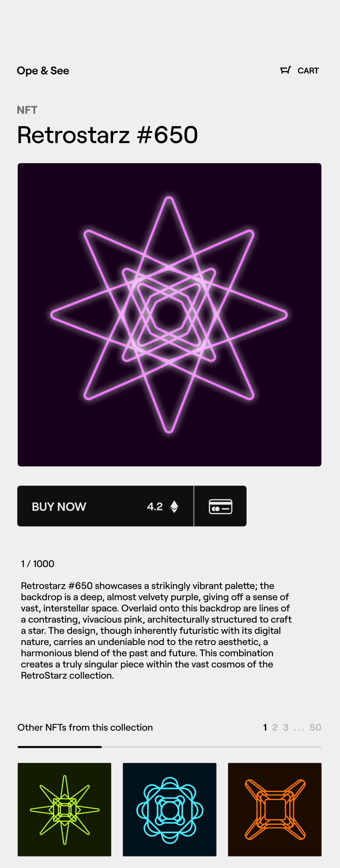Open the green star NFT thumbnail
Image resolution: width=340 pixels, height=868 pixels.
click(65, 810)
